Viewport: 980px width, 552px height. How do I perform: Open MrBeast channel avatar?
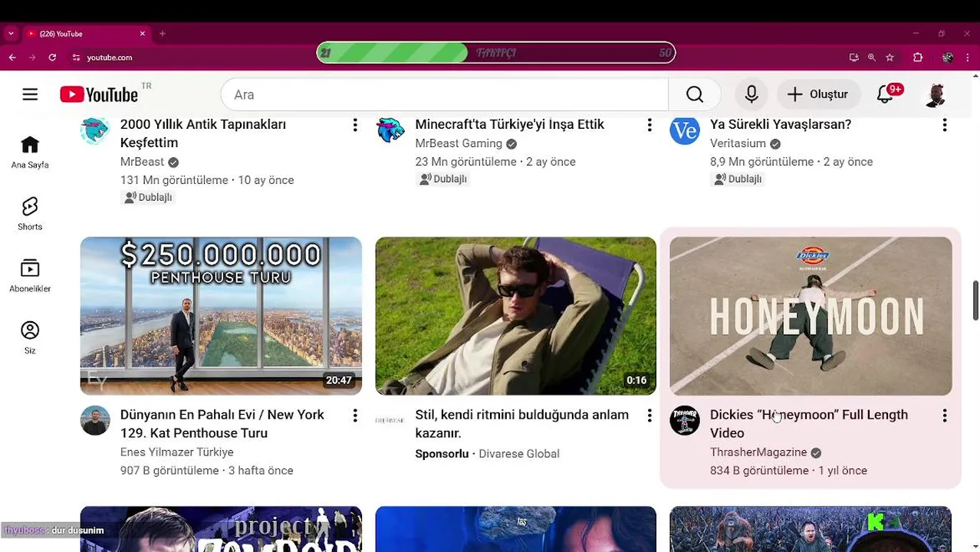pos(95,130)
